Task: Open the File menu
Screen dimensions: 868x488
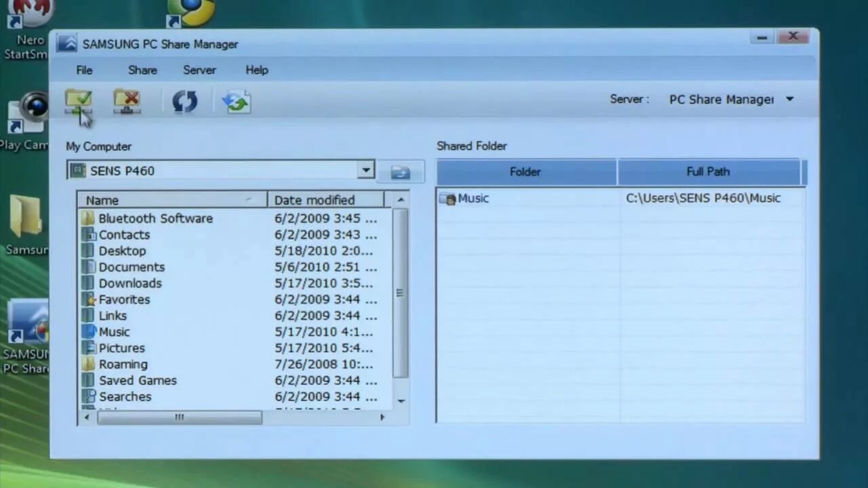Action: point(84,70)
